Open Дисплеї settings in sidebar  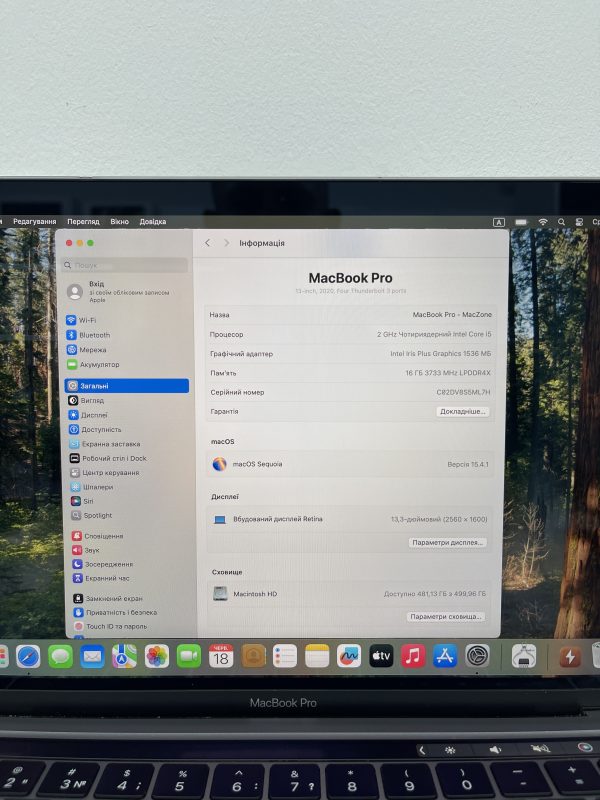pyautogui.click(x=88, y=415)
